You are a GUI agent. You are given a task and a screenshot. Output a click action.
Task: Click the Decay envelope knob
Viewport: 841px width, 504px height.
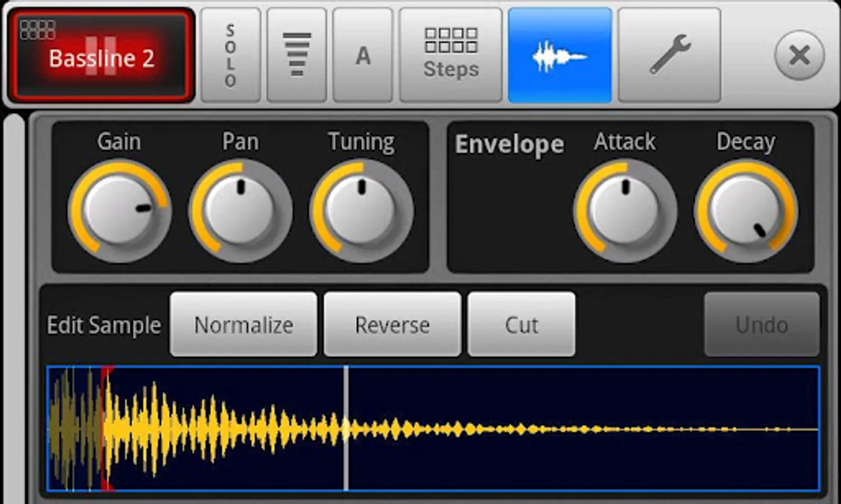tap(746, 211)
